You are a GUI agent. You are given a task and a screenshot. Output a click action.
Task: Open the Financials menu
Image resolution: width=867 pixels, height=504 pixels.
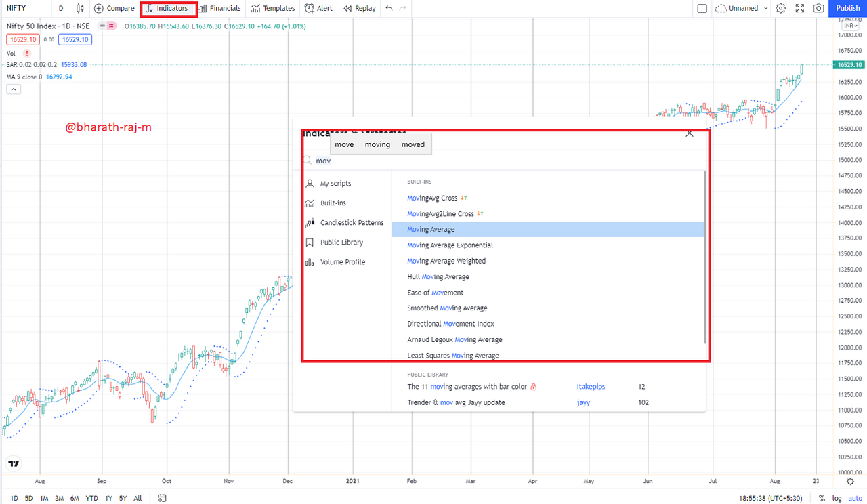(x=219, y=8)
